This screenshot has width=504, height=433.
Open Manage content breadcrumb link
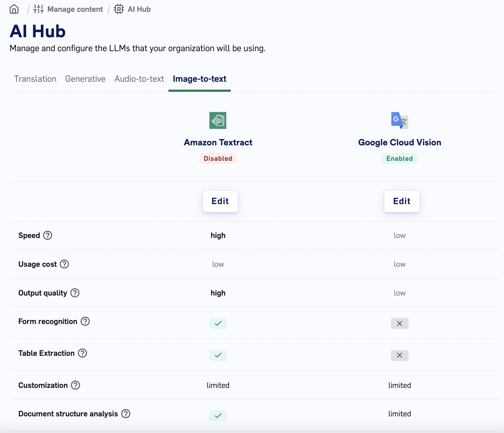tap(75, 9)
